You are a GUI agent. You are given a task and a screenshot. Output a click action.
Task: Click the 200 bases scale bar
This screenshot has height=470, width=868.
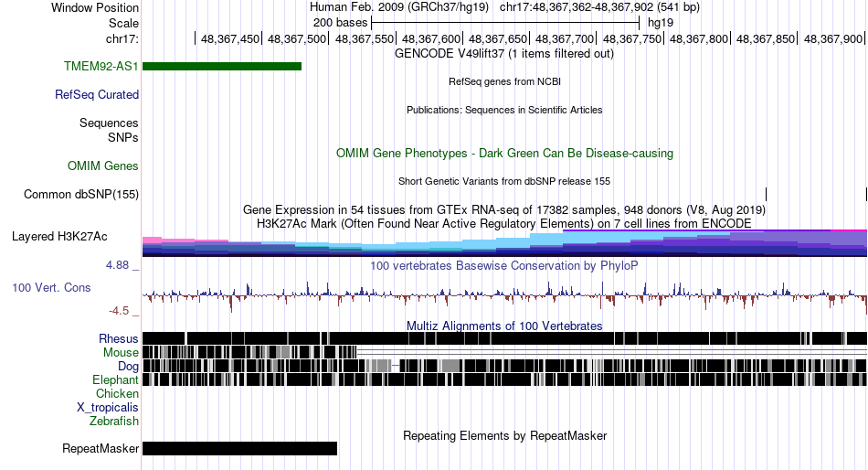point(505,23)
